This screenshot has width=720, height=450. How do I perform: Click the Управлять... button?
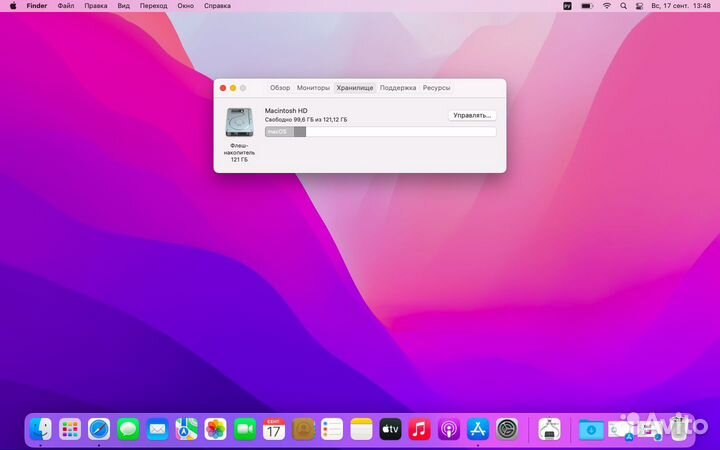[x=472, y=115]
